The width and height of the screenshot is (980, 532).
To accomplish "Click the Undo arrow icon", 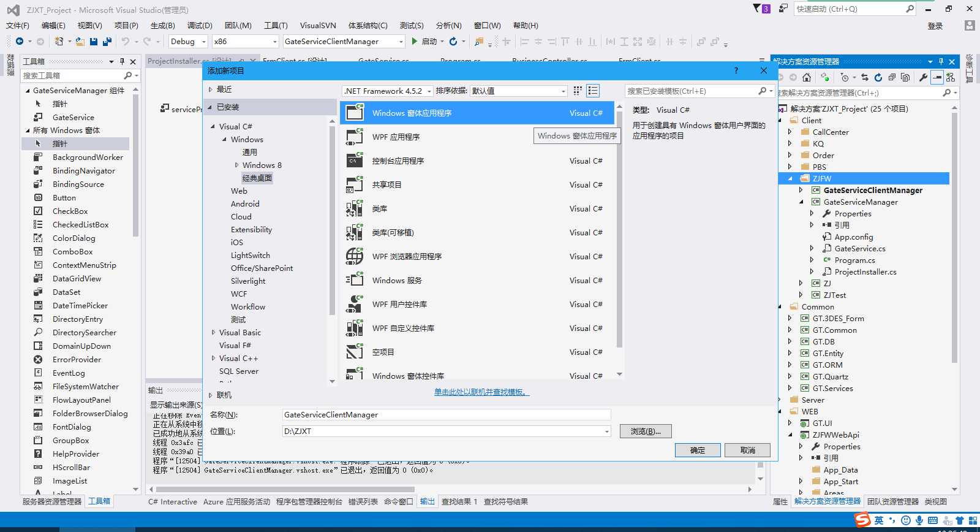I will (125, 41).
